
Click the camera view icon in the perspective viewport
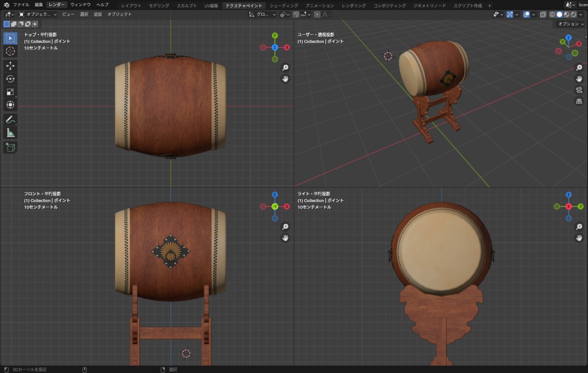[x=579, y=90]
